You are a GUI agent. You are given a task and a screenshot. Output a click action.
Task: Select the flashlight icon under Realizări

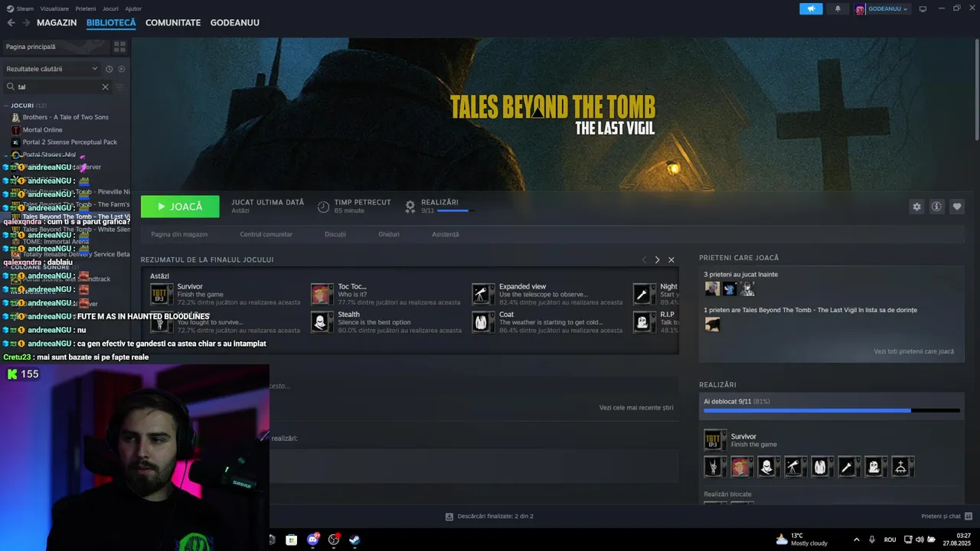tap(848, 466)
